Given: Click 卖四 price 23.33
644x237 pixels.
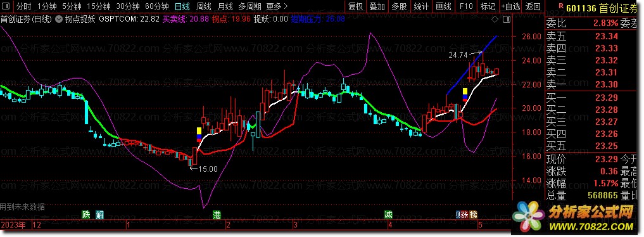Looking at the screenshot, I should (x=606, y=49).
